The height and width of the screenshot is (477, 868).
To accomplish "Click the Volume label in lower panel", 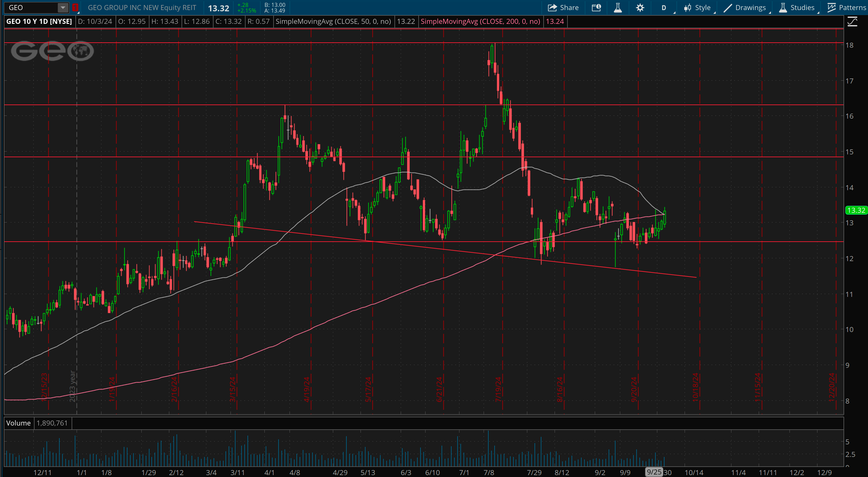I will [x=18, y=423].
